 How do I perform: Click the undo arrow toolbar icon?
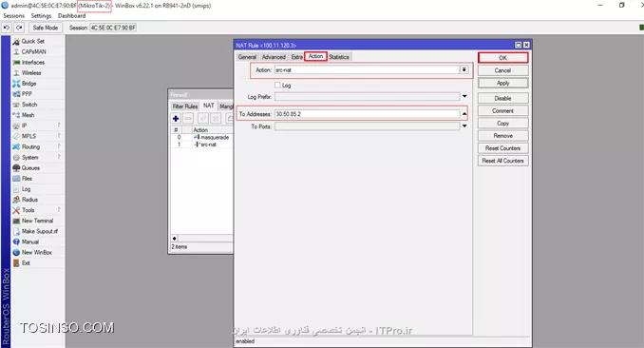coord(7,28)
